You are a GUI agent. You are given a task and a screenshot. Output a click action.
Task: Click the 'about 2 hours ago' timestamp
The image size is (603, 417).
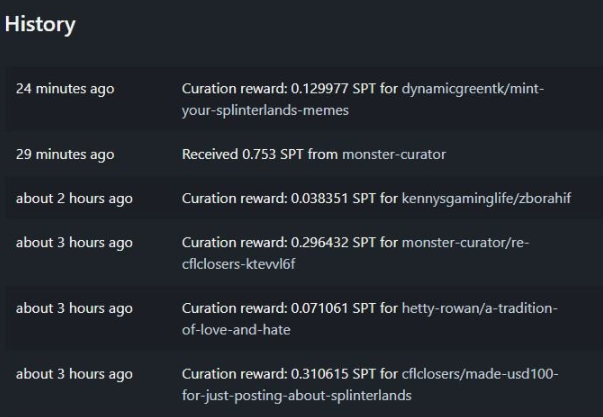(74, 198)
